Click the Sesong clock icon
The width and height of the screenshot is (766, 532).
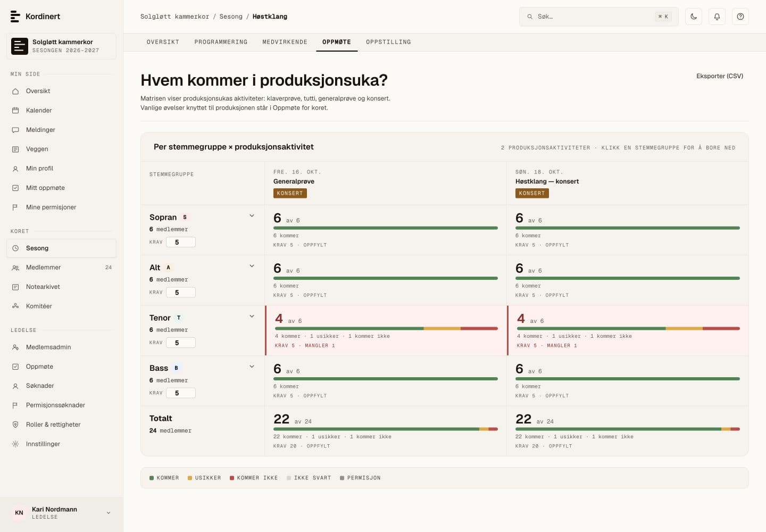15,248
